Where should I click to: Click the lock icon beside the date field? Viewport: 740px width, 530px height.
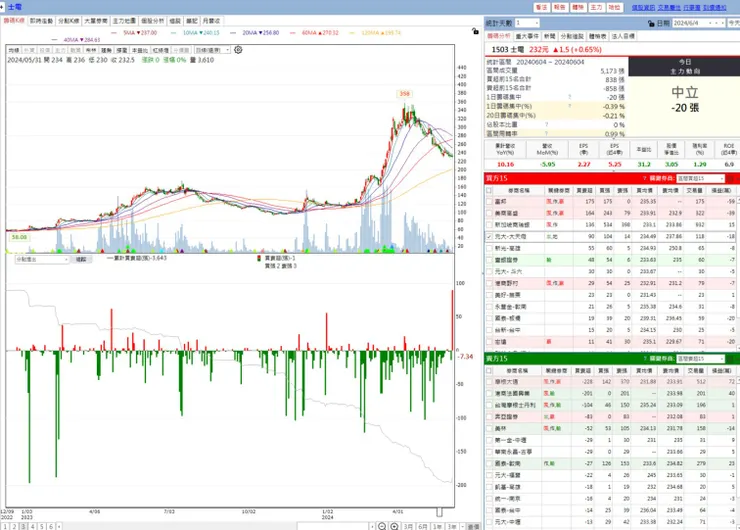click(x=651, y=23)
